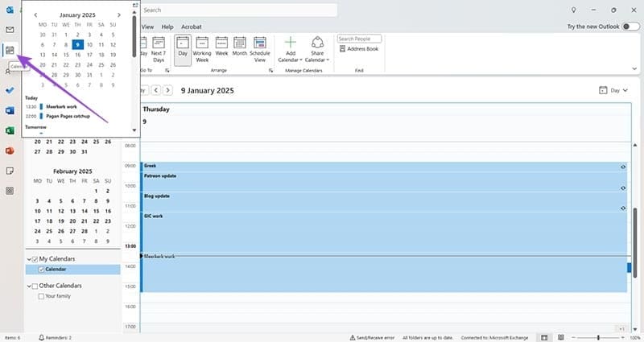Image resolution: width=644 pixels, height=342 pixels.
Task: Click the main Search box
Action: coord(238,10)
